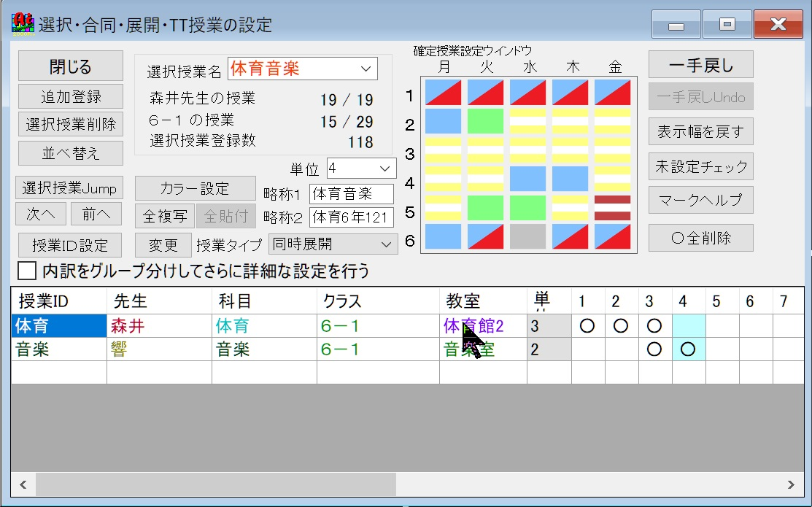Select the 体育 授業ID cell
This screenshot has width=812, height=507.
click(58, 326)
